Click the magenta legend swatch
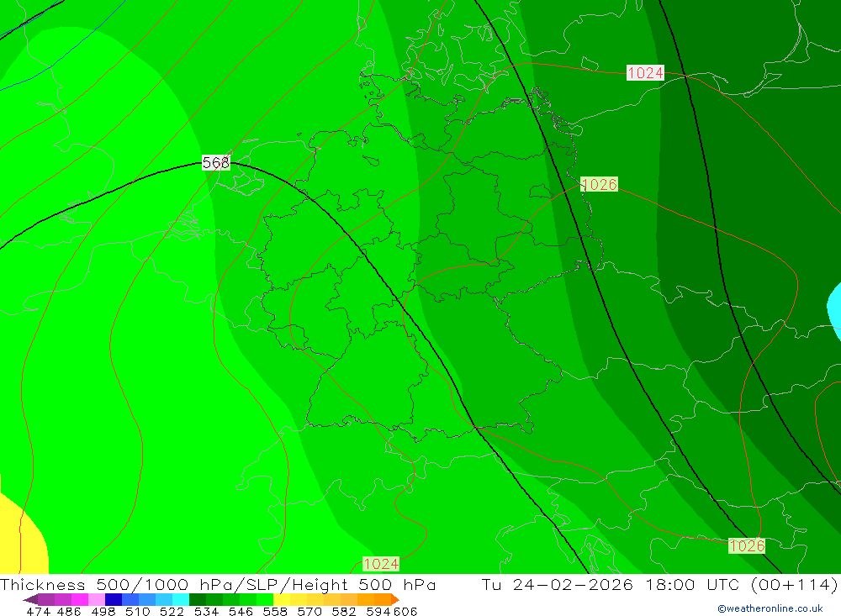Screen dimensions: 841x616 (x=79, y=599)
